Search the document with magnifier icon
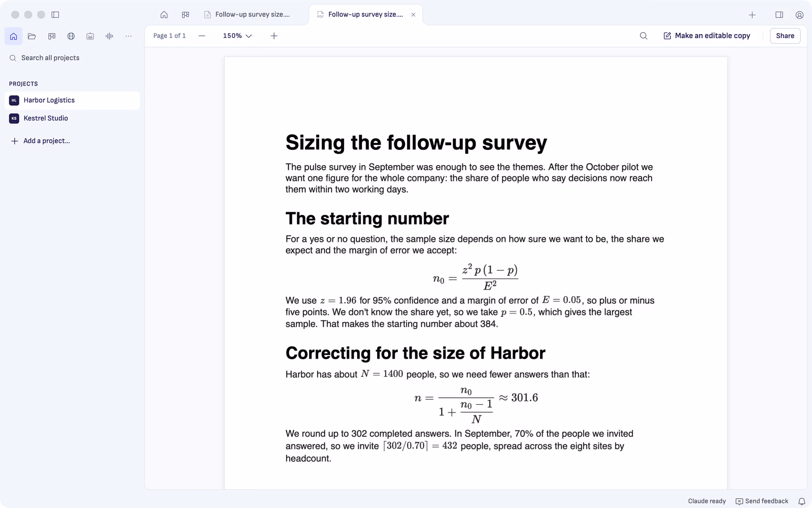The width and height of the screenshot is (812, 508). click(x=644, y=36)
